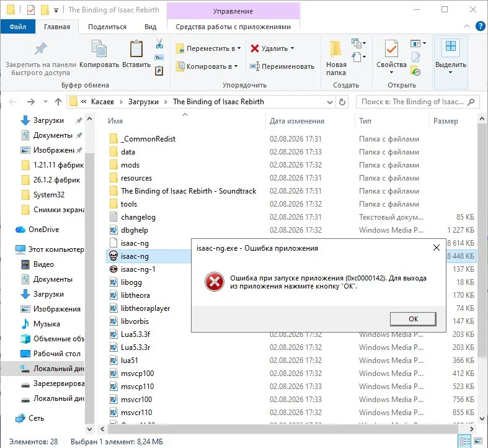Open Help question mark icon
Screen dimensions: 488x448
[x=481, y=26]
